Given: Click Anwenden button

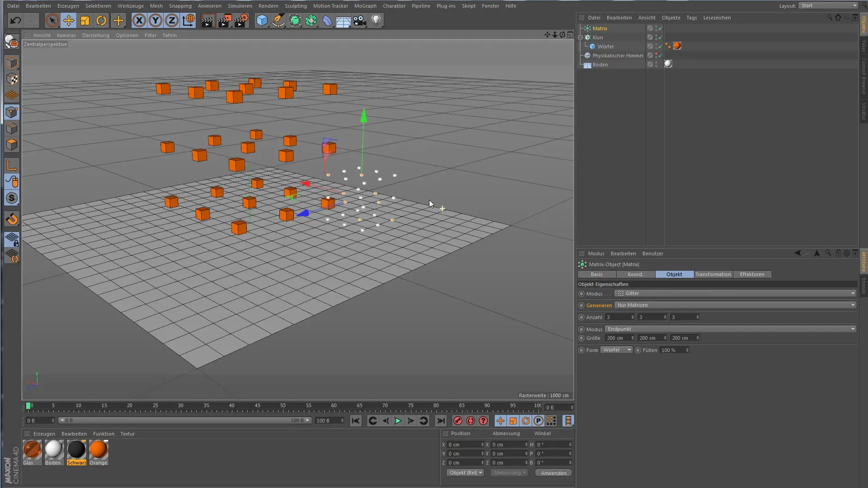Looking at the screenshot, I should 553,473.
